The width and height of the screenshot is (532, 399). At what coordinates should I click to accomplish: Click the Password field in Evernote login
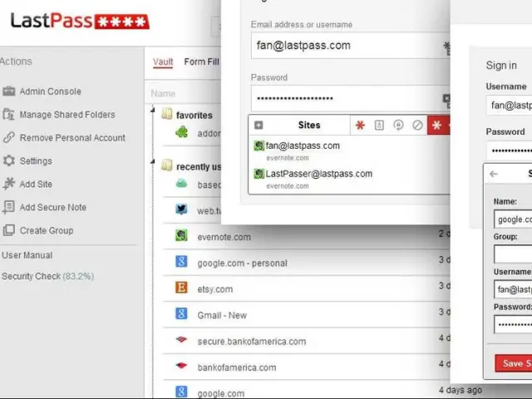tap(351, 98)
